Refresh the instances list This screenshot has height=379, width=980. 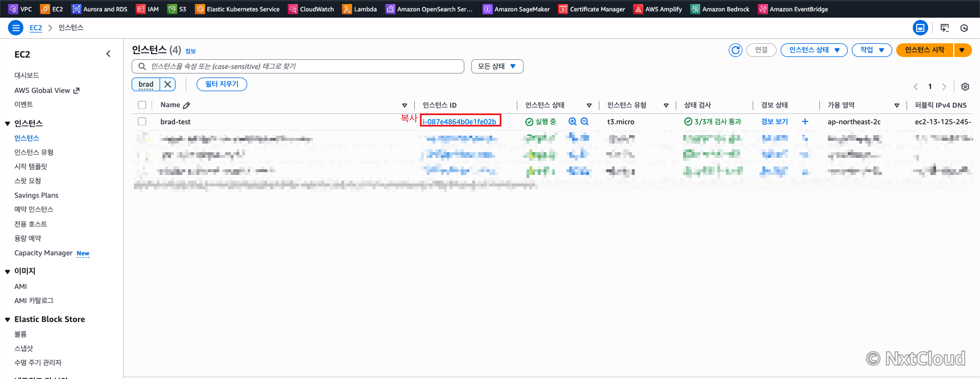[736, 50]
